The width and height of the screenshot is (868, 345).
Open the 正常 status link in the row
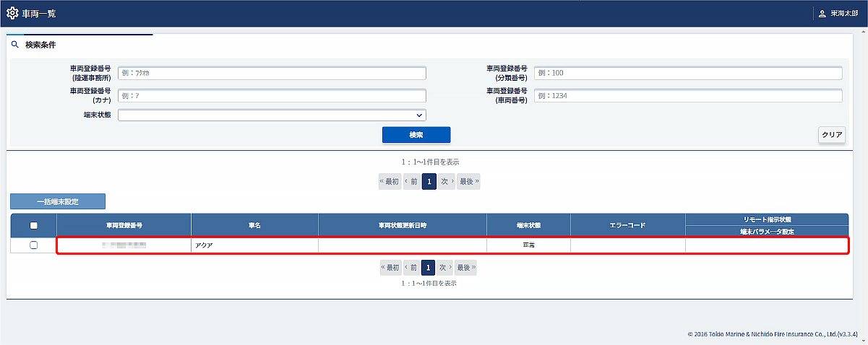(x=529, y=245)
